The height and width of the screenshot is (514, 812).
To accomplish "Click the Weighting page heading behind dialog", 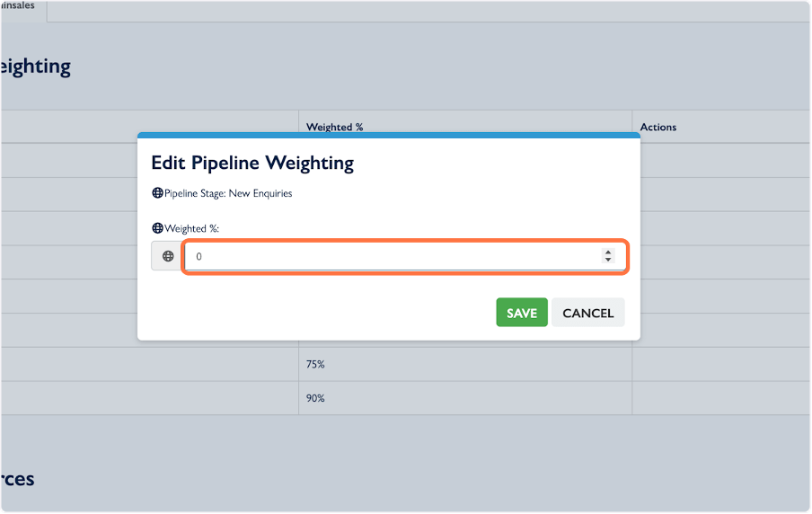I will tap(34, 66).
